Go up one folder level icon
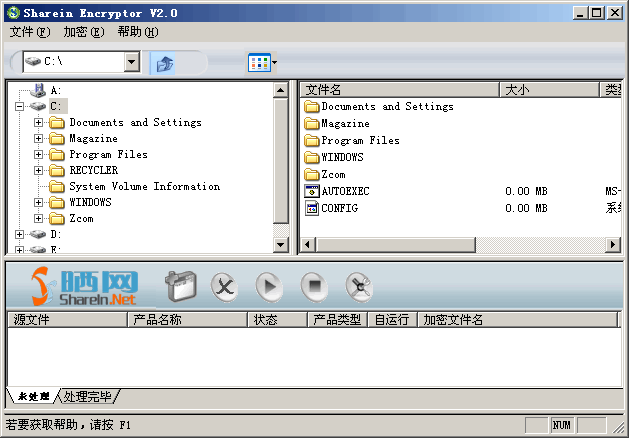 164,63
